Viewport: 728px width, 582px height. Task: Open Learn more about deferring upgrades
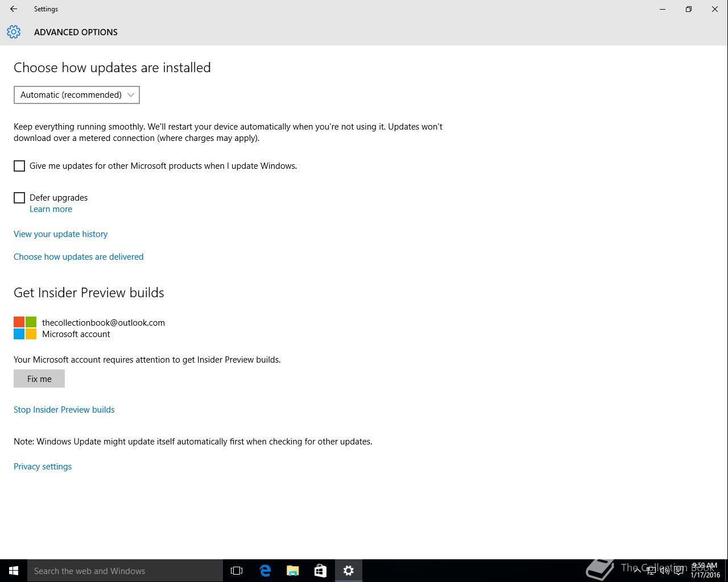pos(51,209)
